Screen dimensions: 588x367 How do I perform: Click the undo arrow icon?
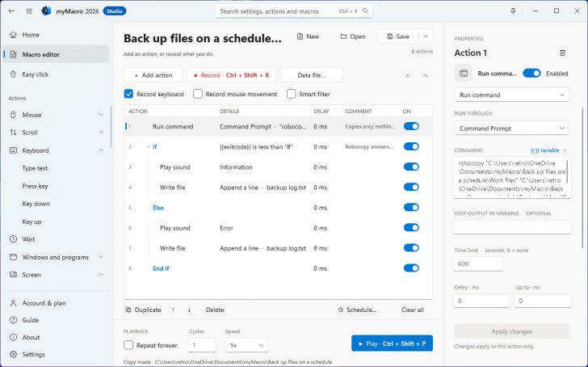[408, 76]
